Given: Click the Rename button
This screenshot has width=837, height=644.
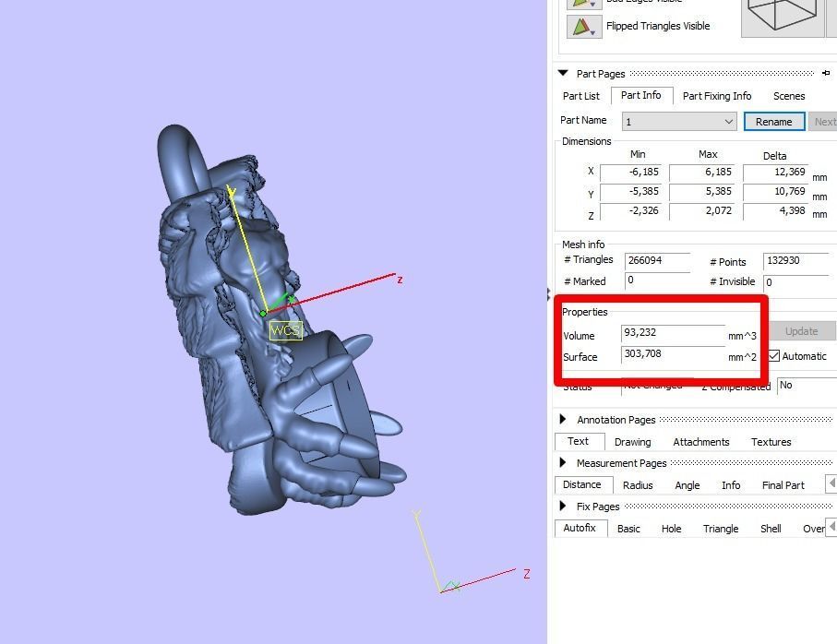Looking at the screenshot, I should [x=774, y=122].
